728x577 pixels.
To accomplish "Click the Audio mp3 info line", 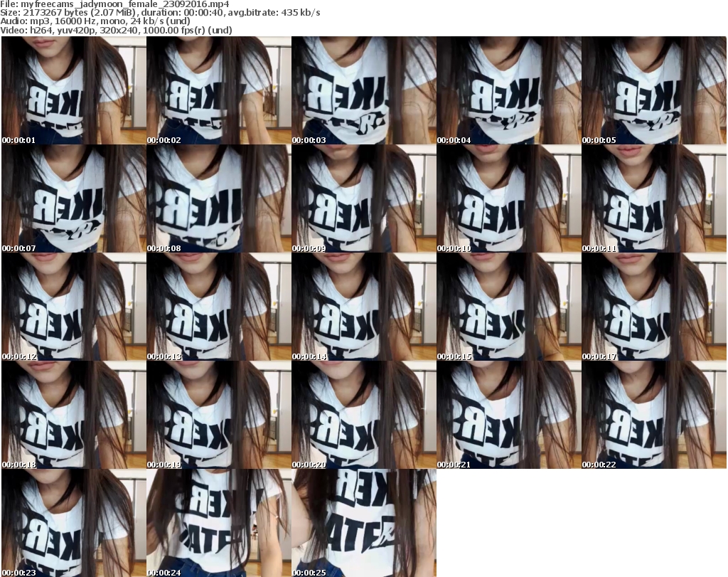I will pos(95,21).
